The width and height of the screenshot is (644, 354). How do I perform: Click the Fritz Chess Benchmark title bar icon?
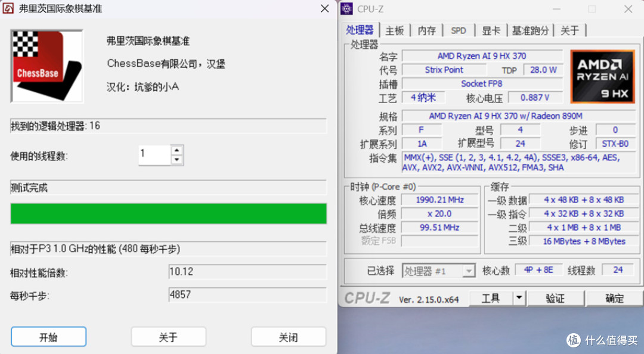8,8
